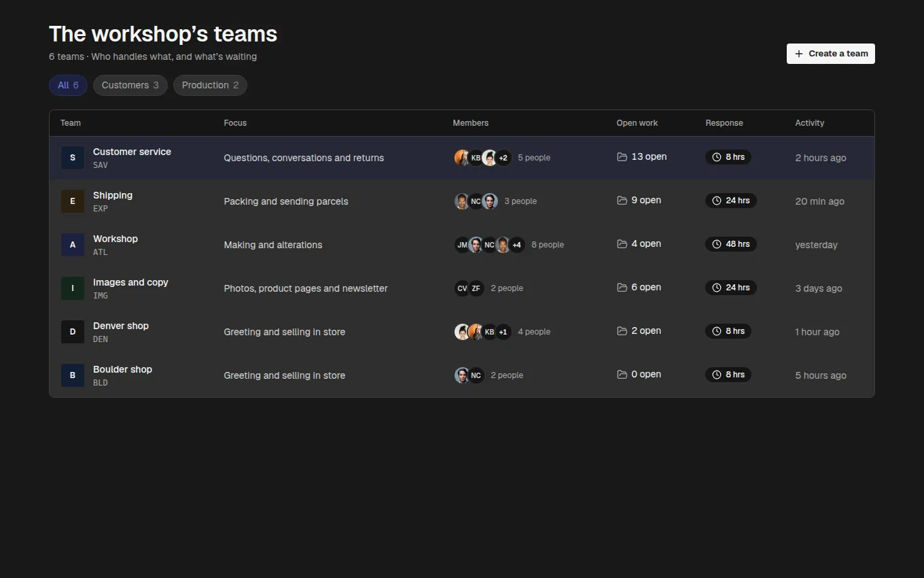Image resolution: width=924 pixels, height=578 pixels.
Task: Click the 8 hrs badge in Denver shop row
Action: [728, 331]
